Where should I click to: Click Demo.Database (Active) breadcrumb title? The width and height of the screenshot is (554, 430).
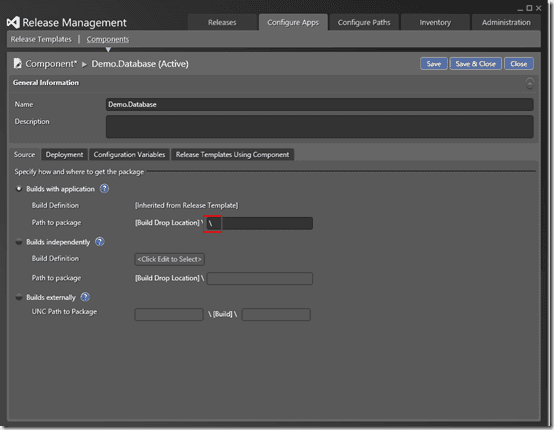click(140, 64)
